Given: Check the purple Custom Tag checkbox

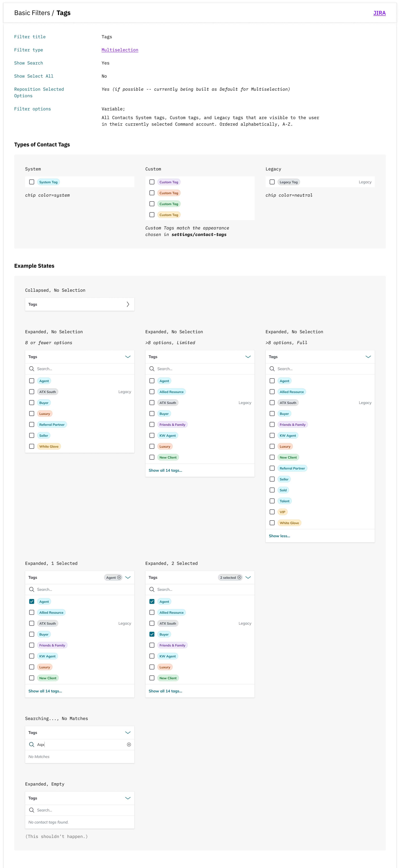Looking at the screenshot, I should (152, 182).
